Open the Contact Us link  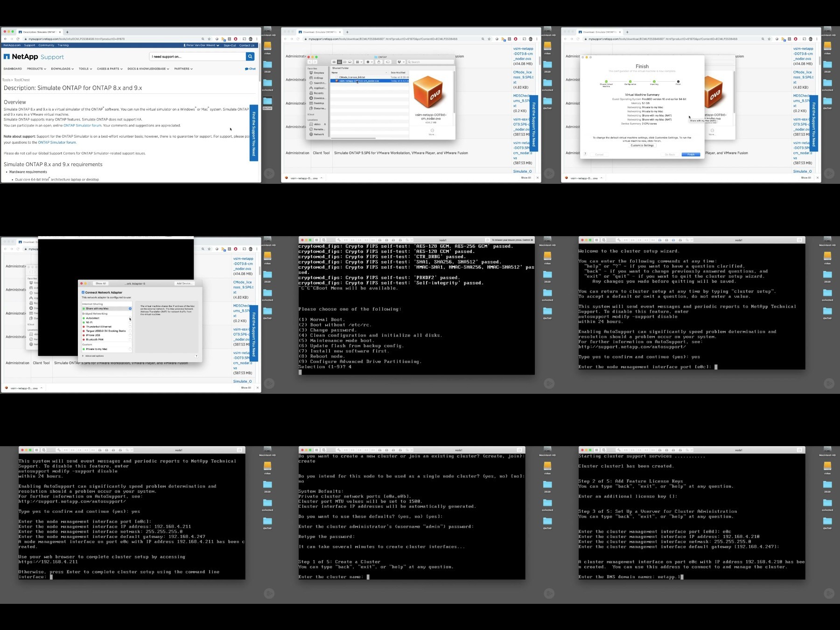click(247, 45)
